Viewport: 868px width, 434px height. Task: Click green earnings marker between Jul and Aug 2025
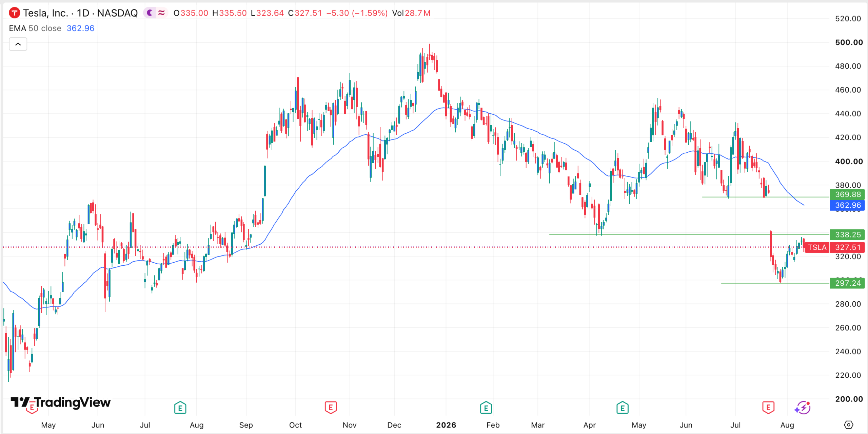pyautogui.click(x=180, y=408)
